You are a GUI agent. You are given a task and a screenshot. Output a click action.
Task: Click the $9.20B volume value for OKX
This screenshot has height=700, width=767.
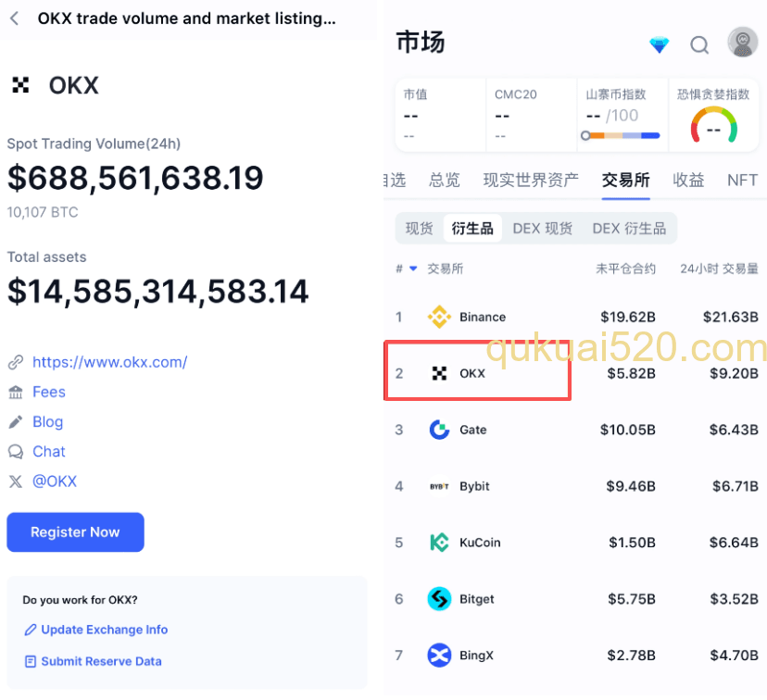pyautogui.click(x=734, y=373)
